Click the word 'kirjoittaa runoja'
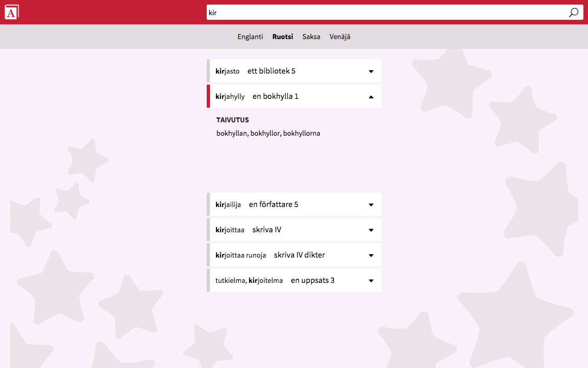Screen dimensions: 588x368 (x=241, y=255)
